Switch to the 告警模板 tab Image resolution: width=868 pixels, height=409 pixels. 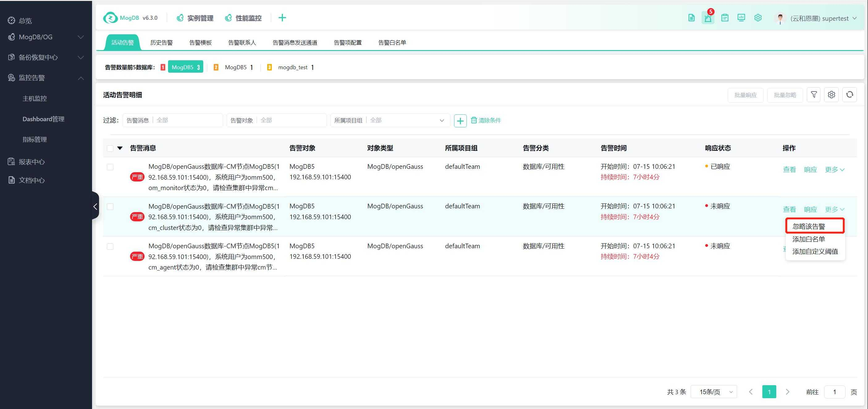tap(200, 42)
